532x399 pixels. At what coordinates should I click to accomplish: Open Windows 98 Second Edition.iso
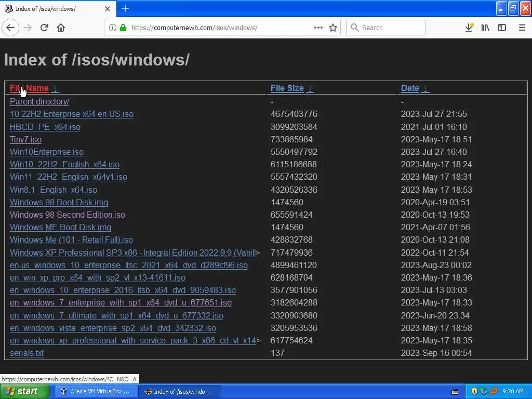click(x=68, y=215)
